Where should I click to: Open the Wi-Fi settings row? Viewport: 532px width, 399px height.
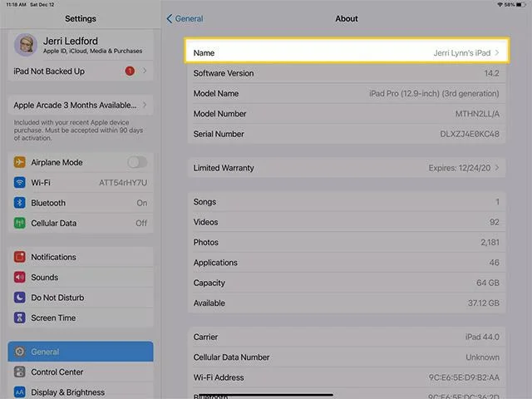tap(81, 183)
